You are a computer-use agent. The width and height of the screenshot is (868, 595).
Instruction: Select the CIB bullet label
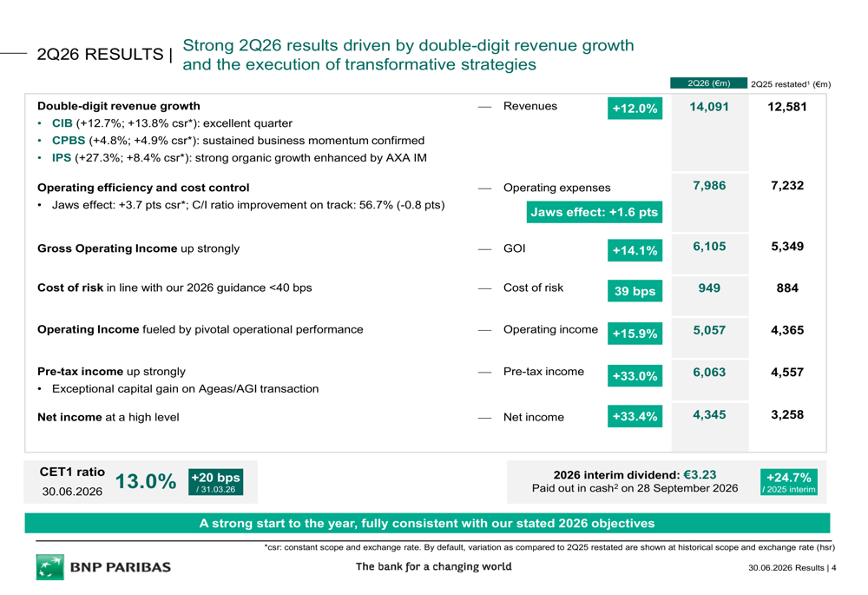[62, 123]
